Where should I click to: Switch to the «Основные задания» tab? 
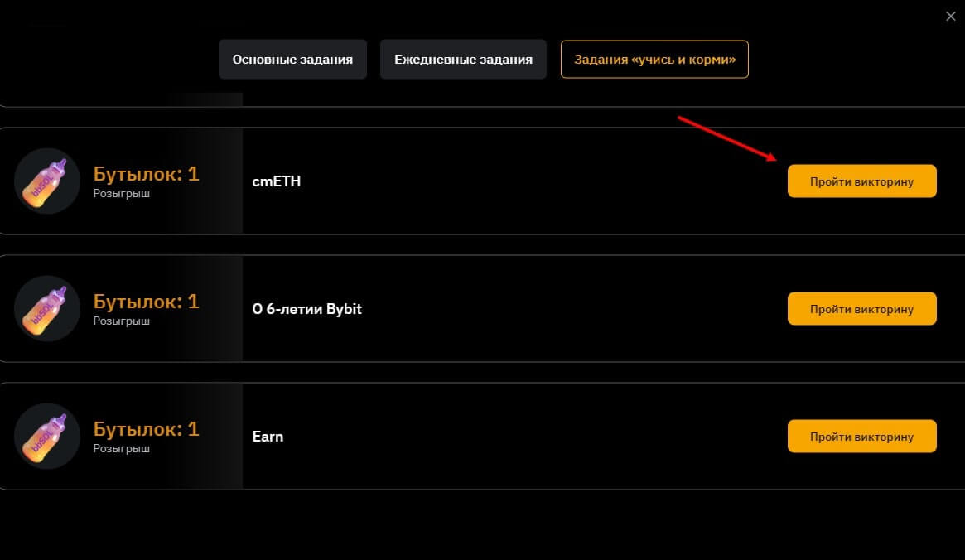292,60
